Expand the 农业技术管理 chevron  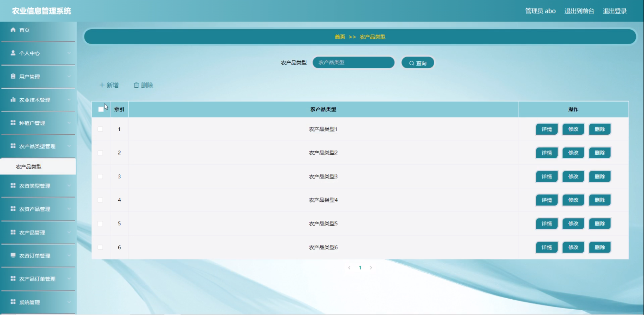[x=69, y=100]
